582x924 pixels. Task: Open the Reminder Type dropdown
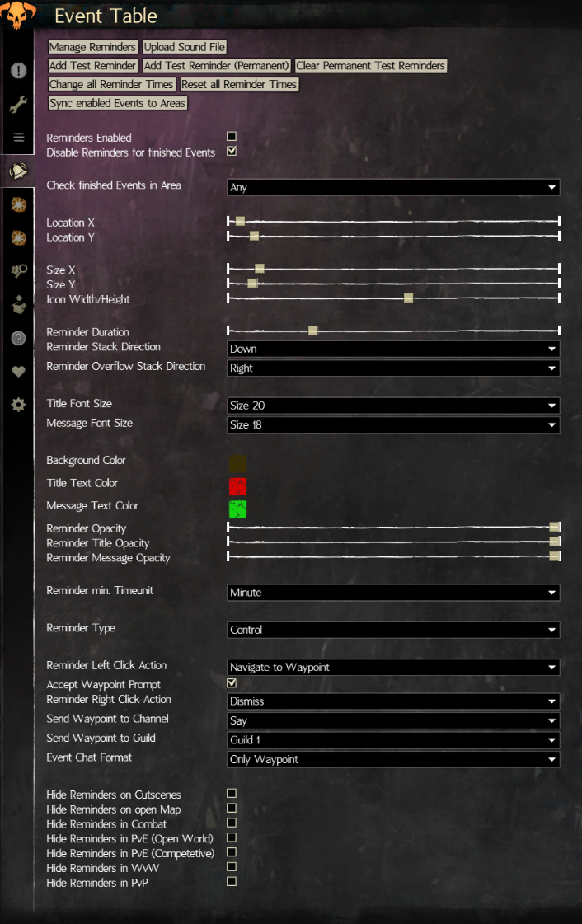point(393,630)
